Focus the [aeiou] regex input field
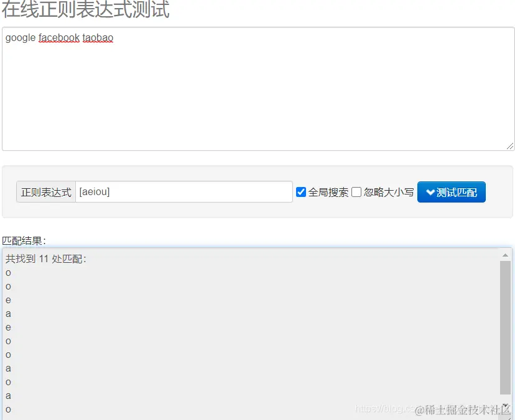Image resolution: width=515 pixels, height=420 pixels. (184, 191)
